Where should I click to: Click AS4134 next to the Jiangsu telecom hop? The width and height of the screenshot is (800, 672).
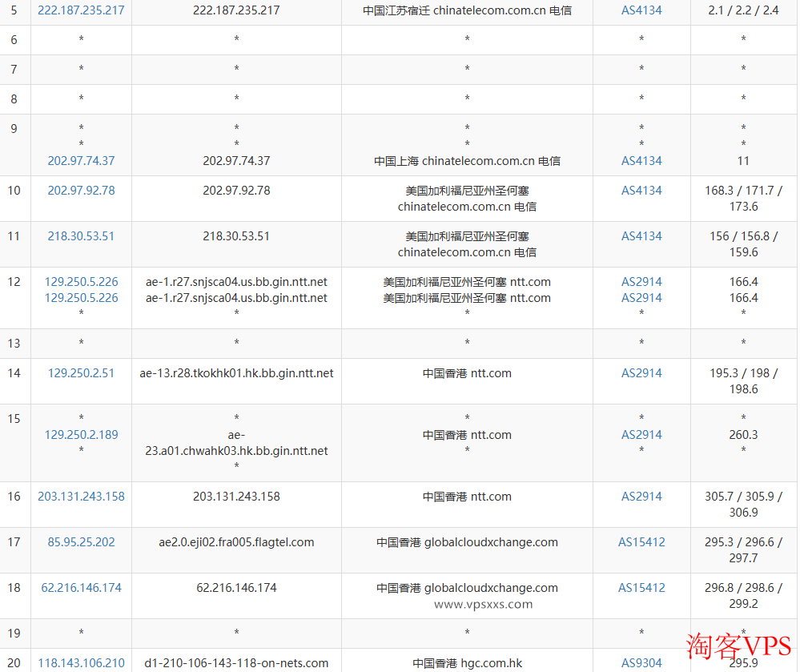point(641,11)
